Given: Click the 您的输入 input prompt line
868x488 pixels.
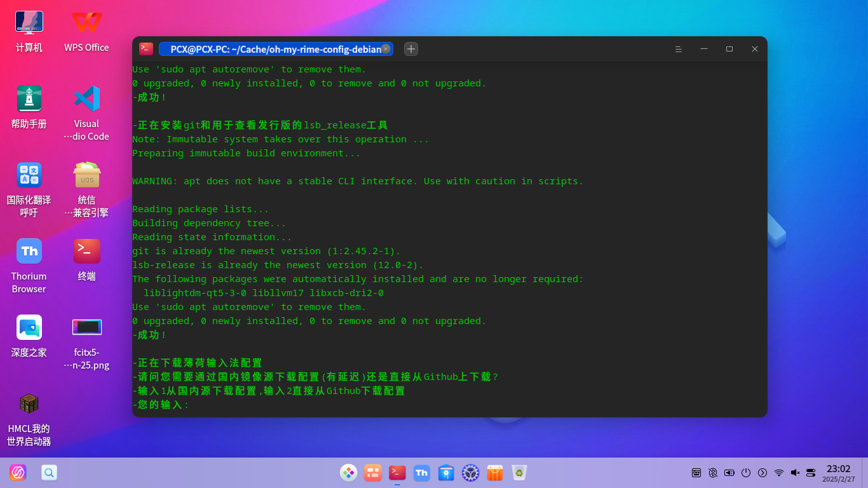Looking at the screenshot, I should click(161, 405).
